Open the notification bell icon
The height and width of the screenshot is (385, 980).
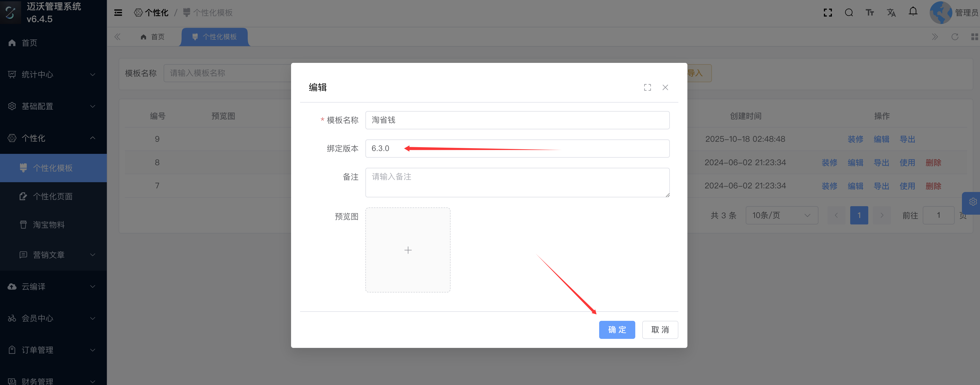tap(913, 12)
